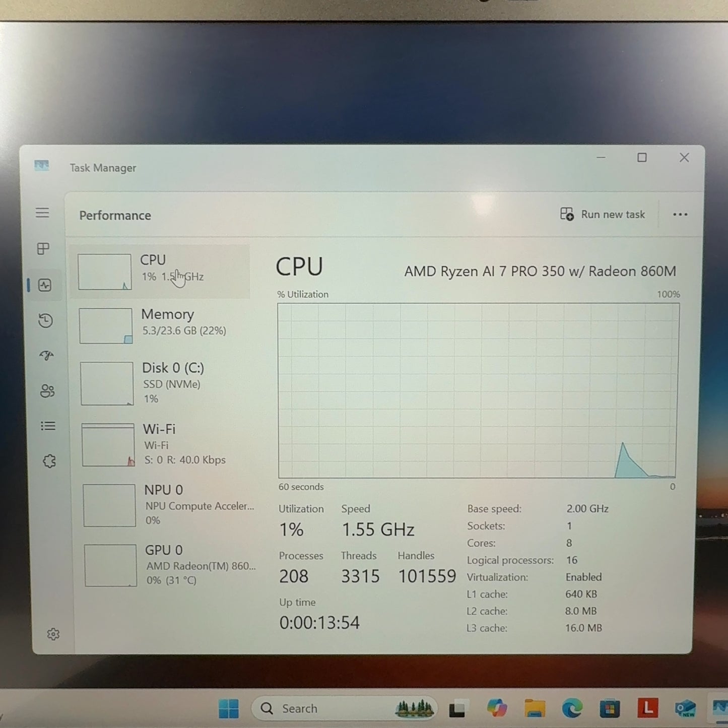Image resolution: width=728 pixels, height=728 pixels.
Task: Launch Microsoft Edge from the taskbar
Action: coord(572,708)
